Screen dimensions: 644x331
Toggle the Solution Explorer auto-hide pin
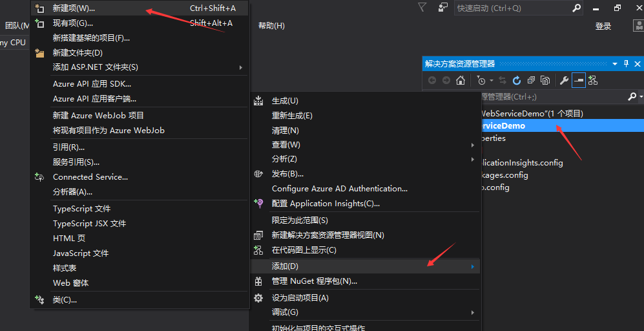[627, 64]
